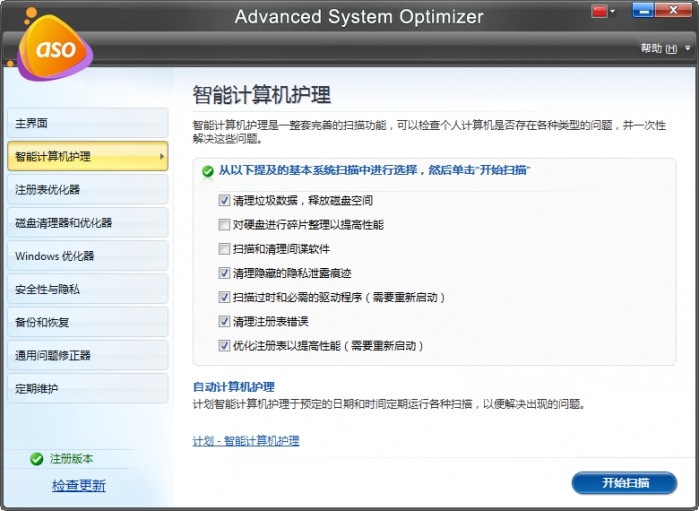The height and width of the screenshot is (511, 699).
Task: Uncheck 清理注册表错误 checkbox
Action: point(224,321)
